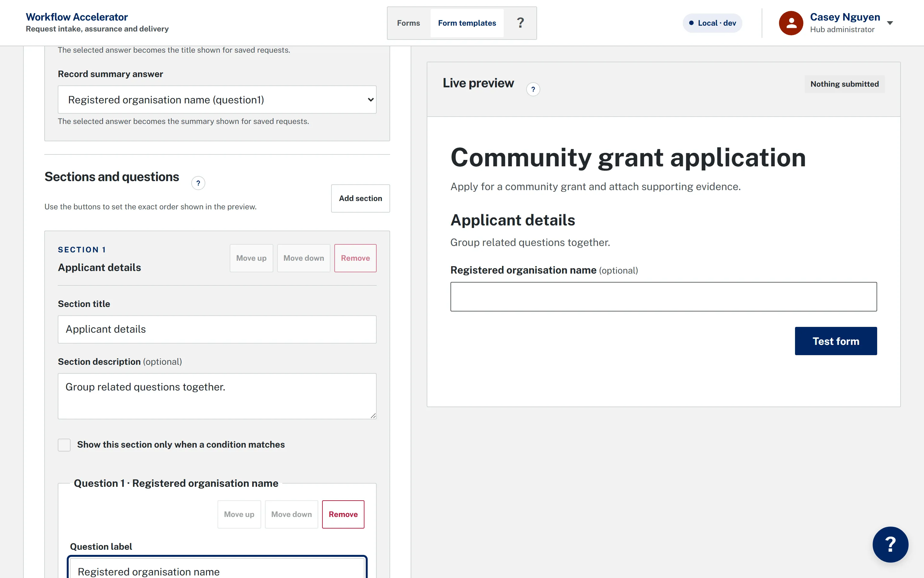Screen dimensions: 924x578
Task: Click the Local · dev environment badge
Action: tap(712, 23)
